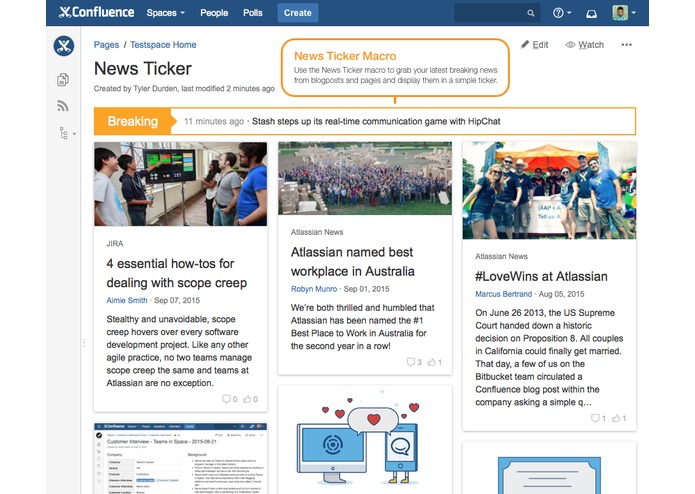This screenshot has height=494, width=695.
Task: Open '4 essential how-tos' article title
Action: point(176,273)
